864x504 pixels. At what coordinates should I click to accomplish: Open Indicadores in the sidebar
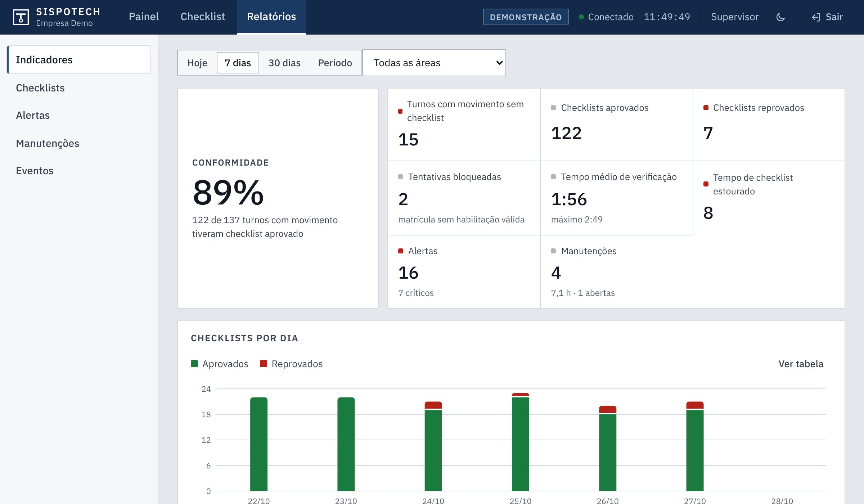click(x=79, y=60)
